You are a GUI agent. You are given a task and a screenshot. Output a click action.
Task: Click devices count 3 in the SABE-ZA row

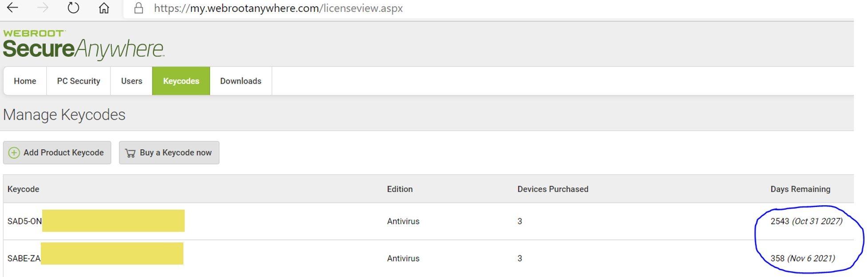[x=519, y=258]
